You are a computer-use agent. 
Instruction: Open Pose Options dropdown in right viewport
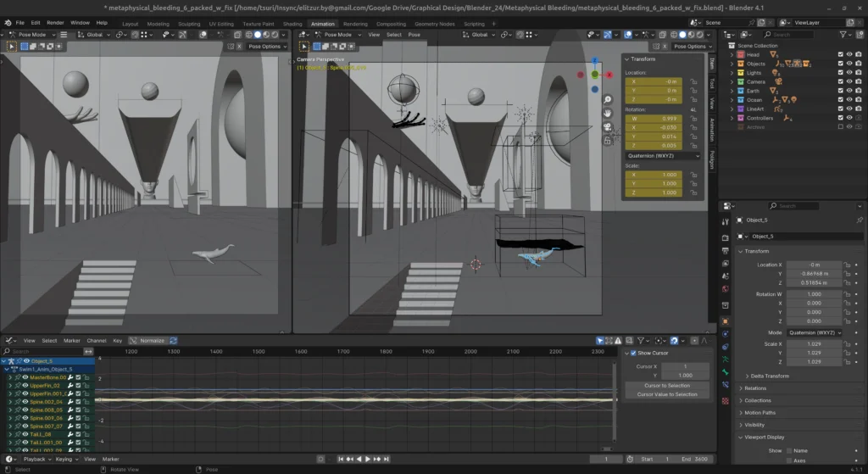(690, 47)
